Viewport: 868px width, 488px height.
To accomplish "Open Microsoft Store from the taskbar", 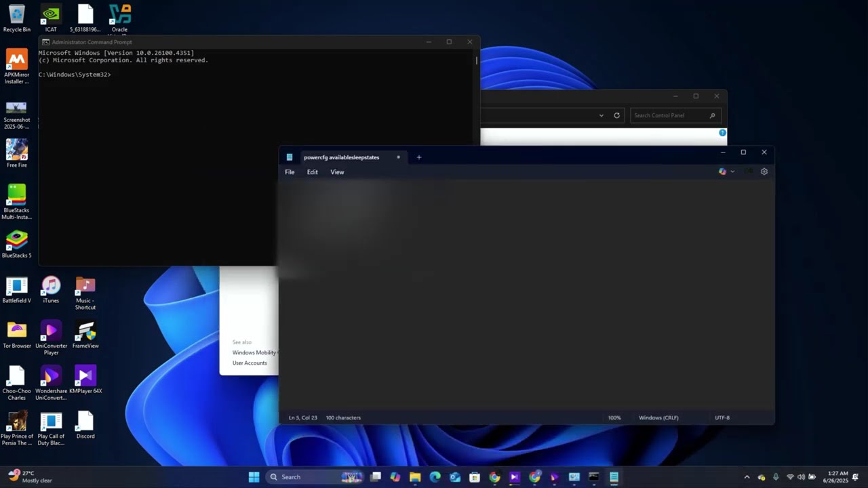I will (475, 477).
